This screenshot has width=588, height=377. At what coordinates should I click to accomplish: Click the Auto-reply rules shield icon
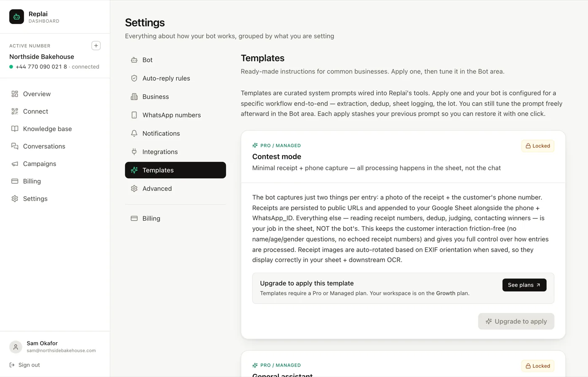pyautogui.click(x=134, y=78)
